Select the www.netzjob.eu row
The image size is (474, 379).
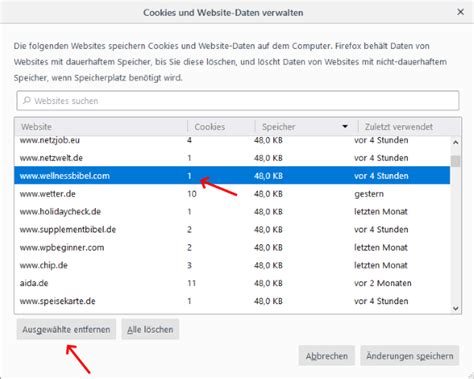(232, 140)
